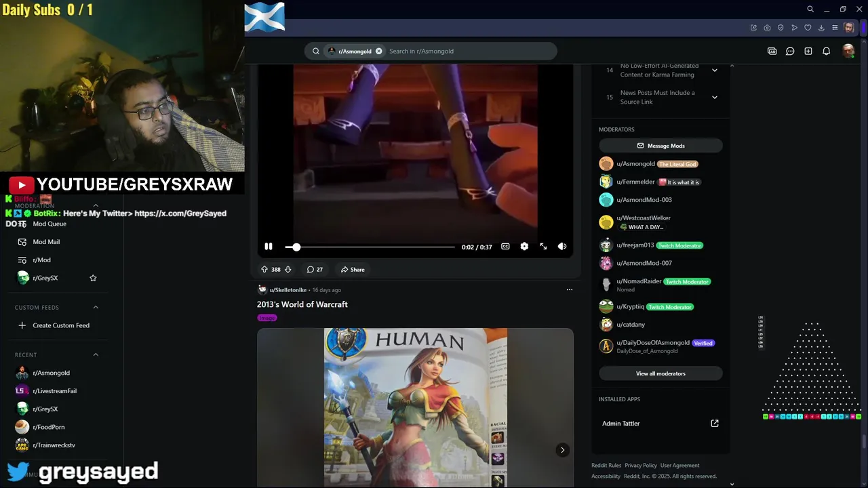Enter fullscreen on the video player

543,247
